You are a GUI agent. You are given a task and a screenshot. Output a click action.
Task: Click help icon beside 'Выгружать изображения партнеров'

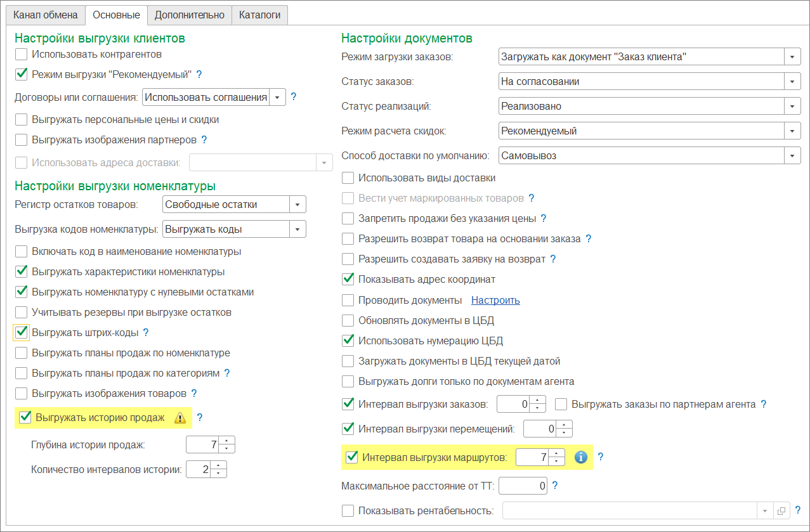[204, 139]
